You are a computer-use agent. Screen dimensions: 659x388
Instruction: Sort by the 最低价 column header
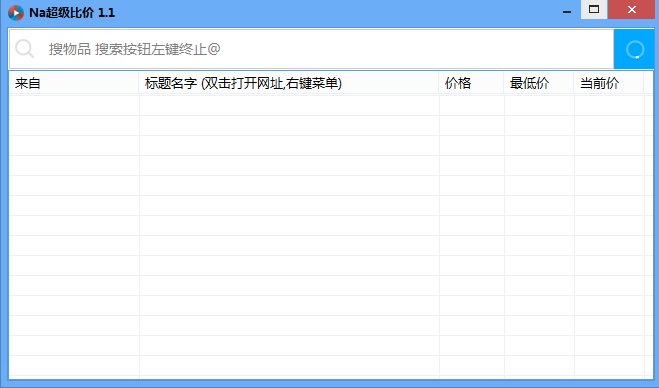(x=539, y=83)
